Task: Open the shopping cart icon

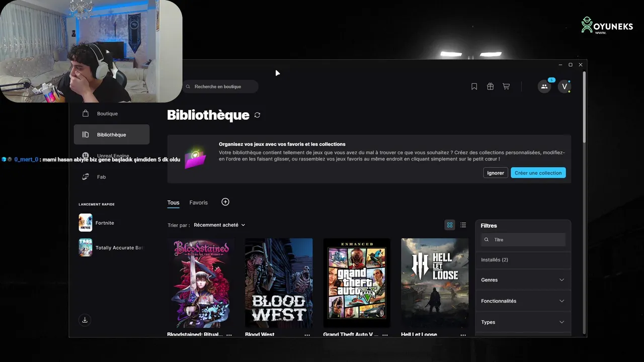Action: [x=506, y=86]
